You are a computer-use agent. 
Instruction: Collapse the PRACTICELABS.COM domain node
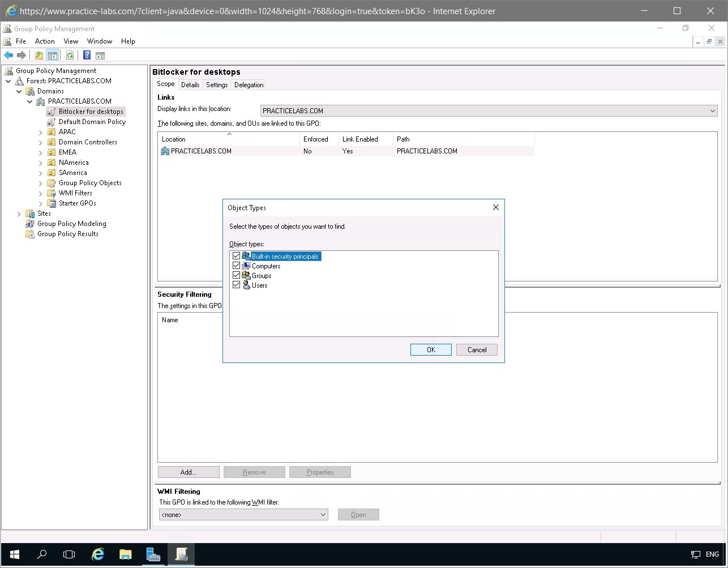pos(29,101)
